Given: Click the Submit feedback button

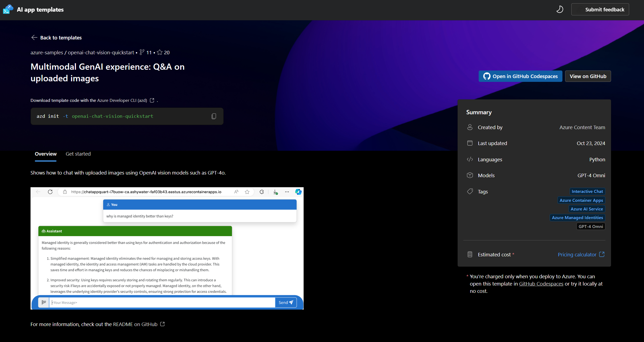Looking at the screenshot, I should 600,9.
